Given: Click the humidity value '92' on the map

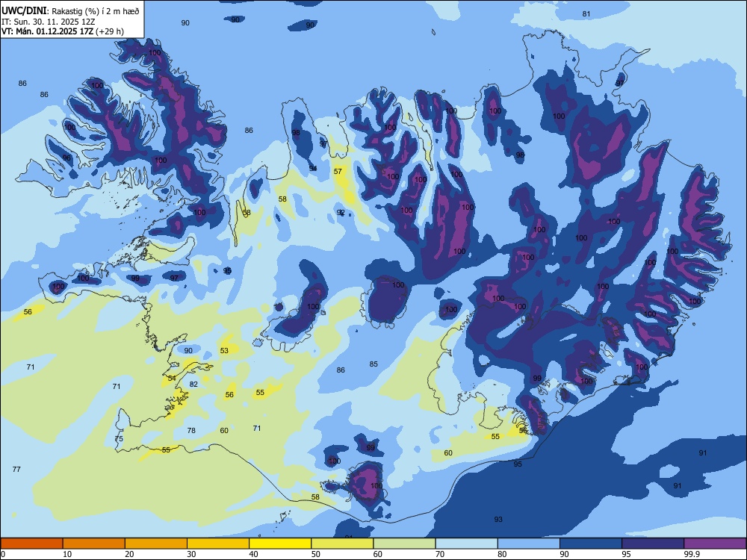Looking at the screenshot, I should pyautogui.click(x=341, y=212).
